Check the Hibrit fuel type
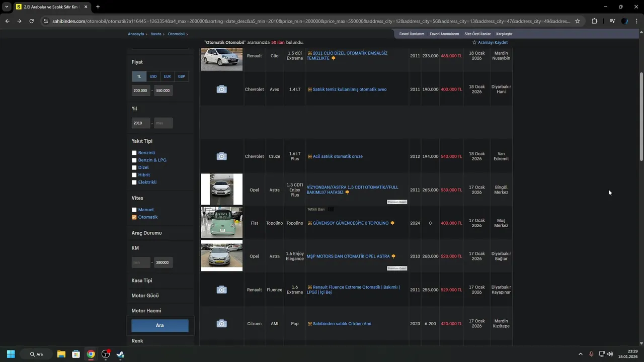This screenshot has height=362, width=644. [134, 175]
